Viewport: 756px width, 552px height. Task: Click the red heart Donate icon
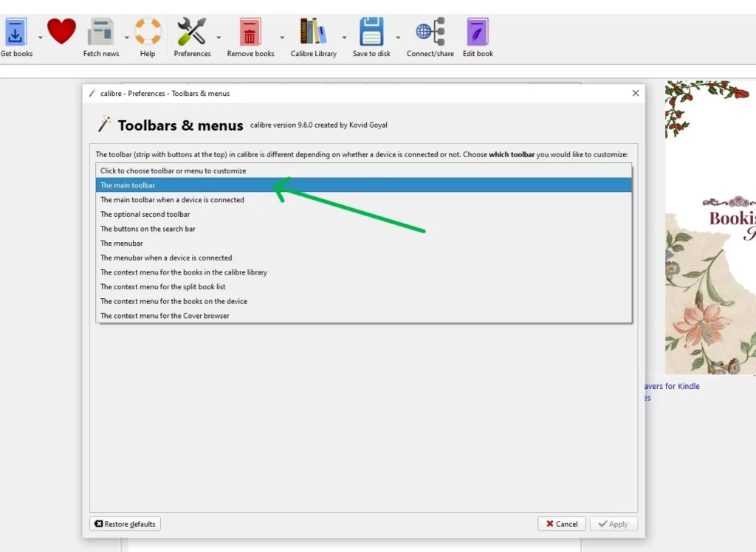pos(61,31)
